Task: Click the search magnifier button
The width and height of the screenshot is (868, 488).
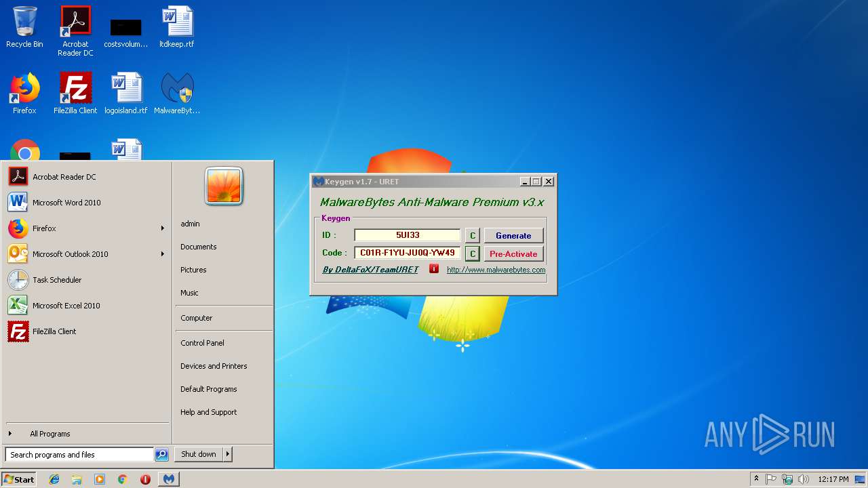Action: (x=161, y=455)
